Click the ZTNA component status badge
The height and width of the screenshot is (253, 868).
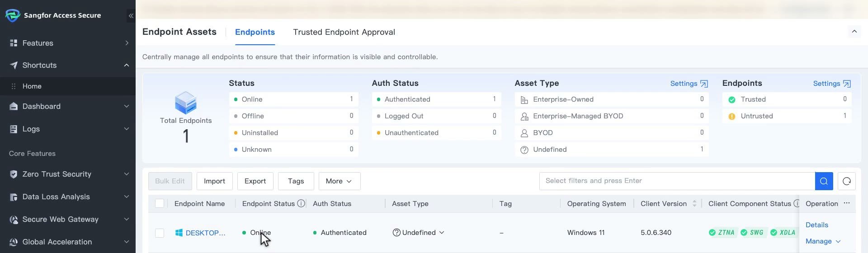pos(722,233)
